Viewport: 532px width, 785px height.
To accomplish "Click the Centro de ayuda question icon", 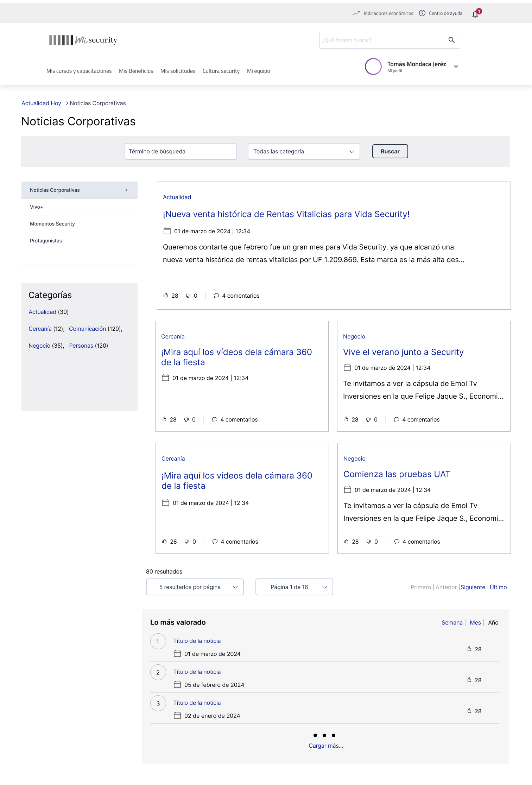I will tap(422, 13).
